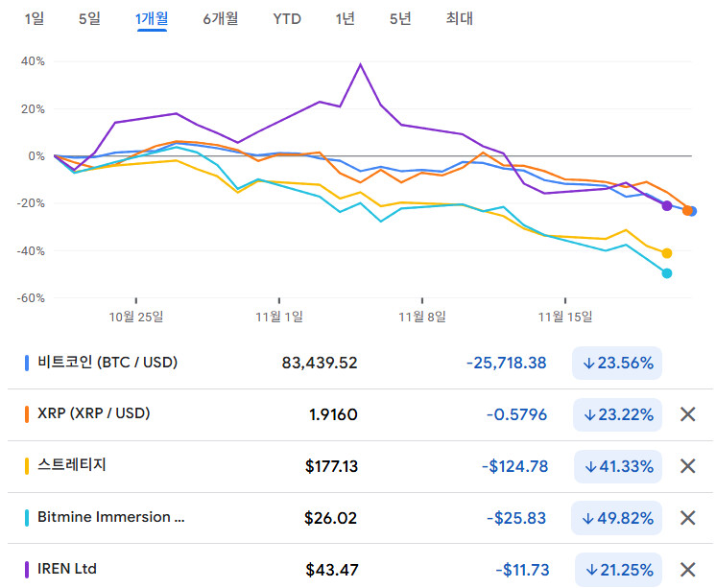Screen dimensions: 716x588
Task: Click the yellow 스트레티지 endpoint dot on chart
Action: pos(667,253)
